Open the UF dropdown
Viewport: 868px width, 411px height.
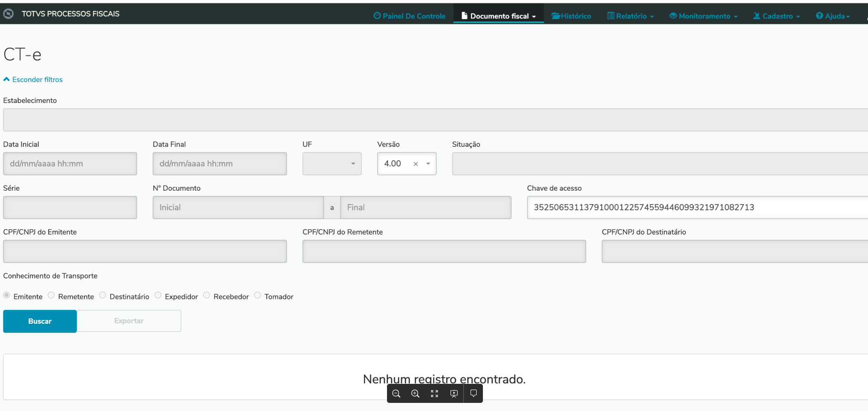tap(332, 164)
